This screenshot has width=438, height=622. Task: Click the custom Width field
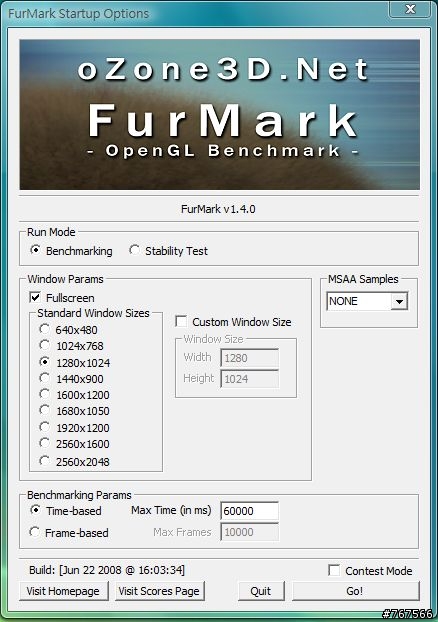coord(250,358)
